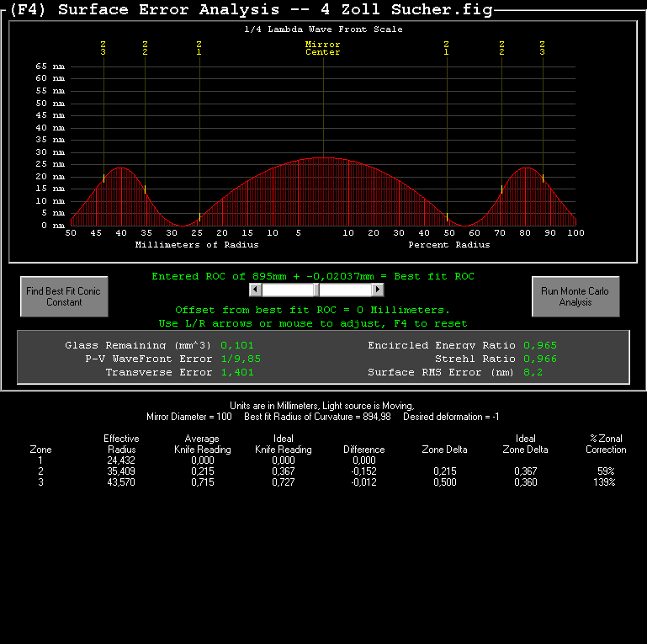Run the Monte Carlo Analysis
The height and width of the screenshot is (644, 647).
point(575,296)
